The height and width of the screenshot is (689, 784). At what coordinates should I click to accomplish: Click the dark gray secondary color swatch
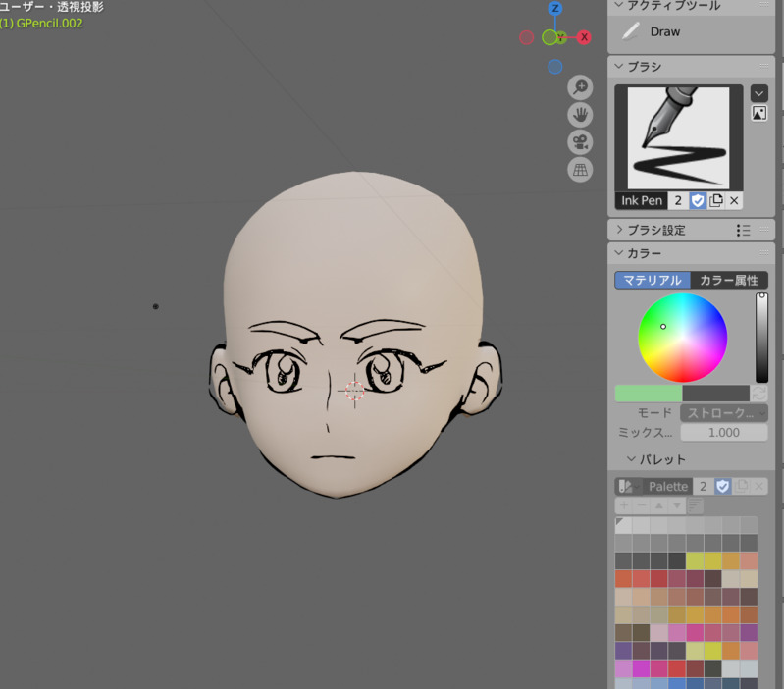[x=715, y=394]
